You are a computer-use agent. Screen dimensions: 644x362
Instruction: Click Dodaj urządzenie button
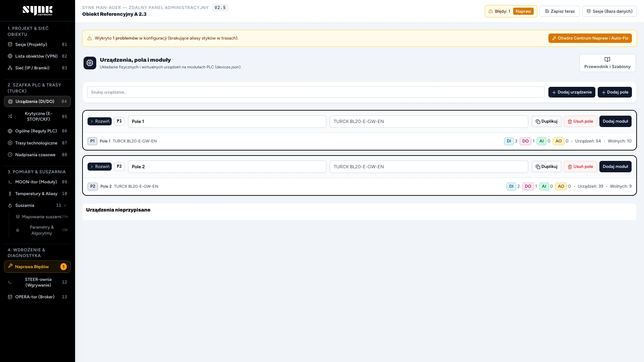pos(572,92)
